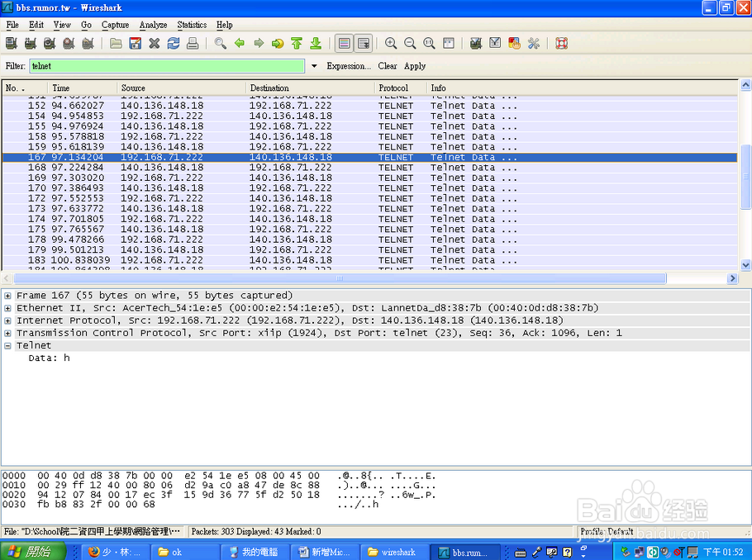Open the Analyze menu
Image resolution: width=752 pixels, height=560 pixels.
[x=153, y=25]
